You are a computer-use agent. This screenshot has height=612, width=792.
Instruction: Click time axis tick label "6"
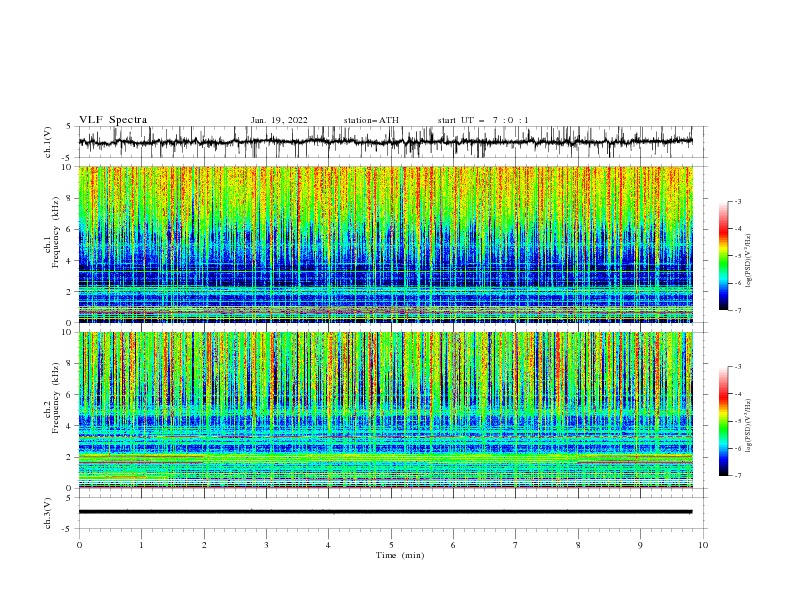(x=453, y=545)
